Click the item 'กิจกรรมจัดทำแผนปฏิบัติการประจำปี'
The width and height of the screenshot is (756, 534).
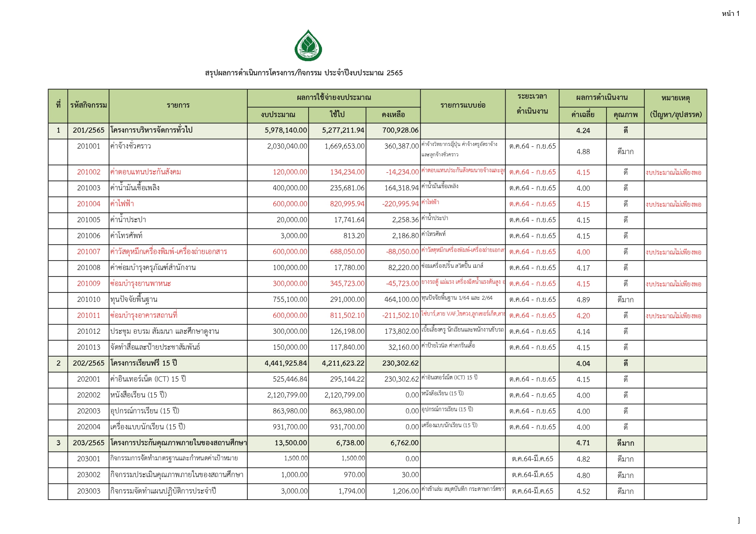pyautogui.click(x=163, y=491)
